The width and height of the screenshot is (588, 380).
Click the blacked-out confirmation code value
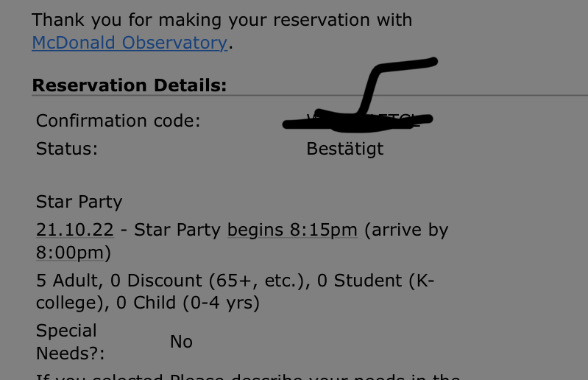pyautogui.click(x=358, y=121)
